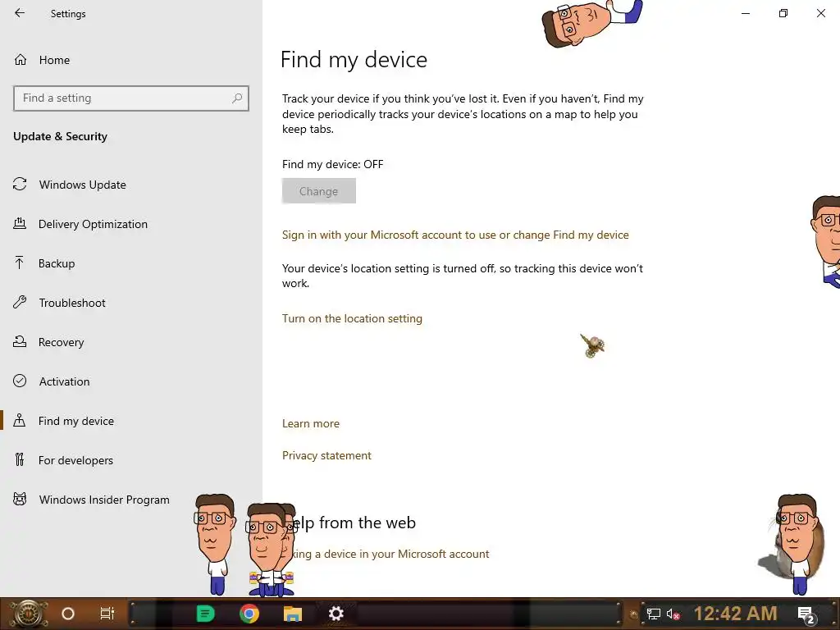Click Sign in with your Microsoft account link

pos(455,235)
